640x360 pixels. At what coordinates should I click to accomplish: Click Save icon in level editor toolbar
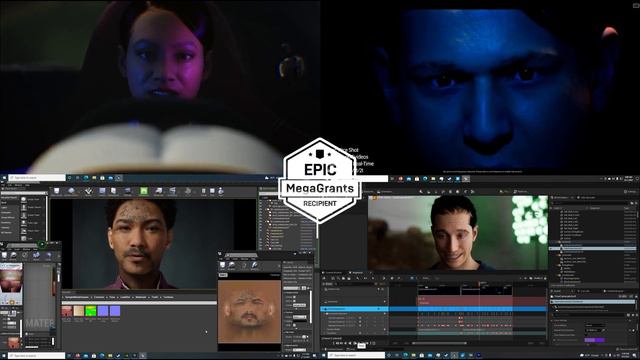point(57,191)
